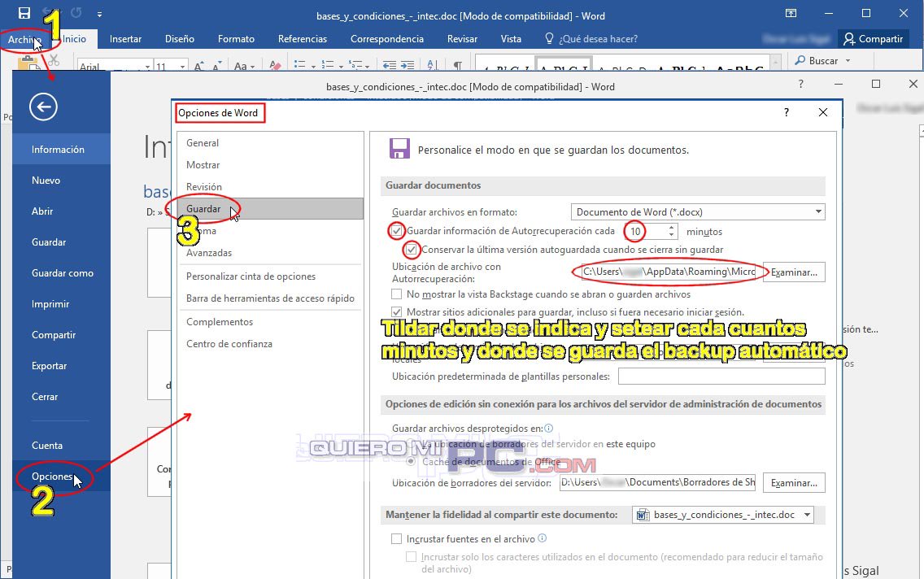Click the info icon beside Guardar archivos desprotegidos
This screenshot has width=924, height=579.
tap(548, 429)
